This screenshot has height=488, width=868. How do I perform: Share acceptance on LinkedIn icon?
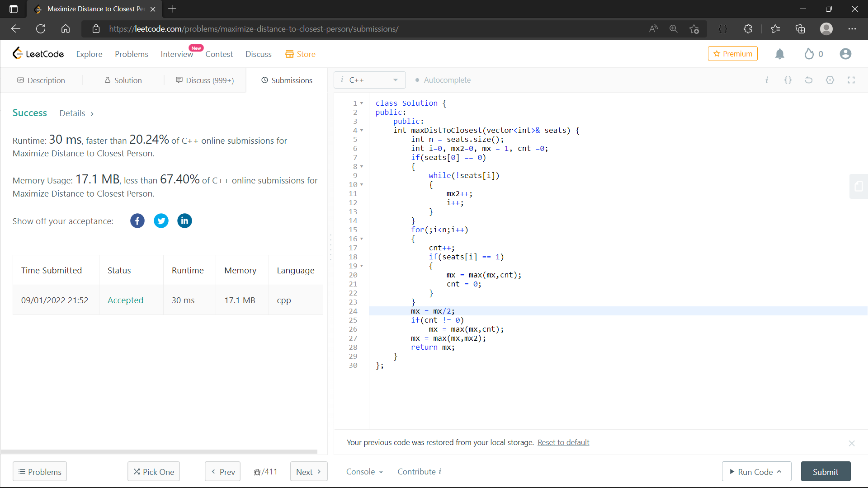click(184, 221)
